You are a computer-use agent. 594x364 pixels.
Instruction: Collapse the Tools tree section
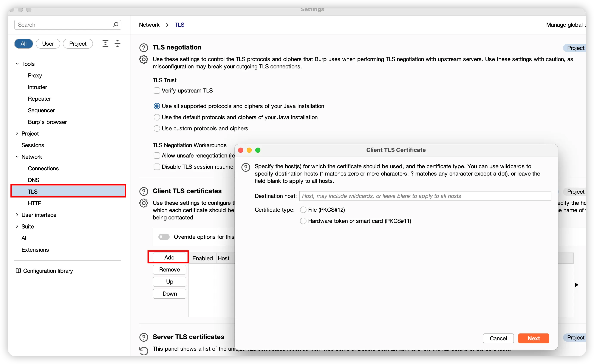point(17,64)
